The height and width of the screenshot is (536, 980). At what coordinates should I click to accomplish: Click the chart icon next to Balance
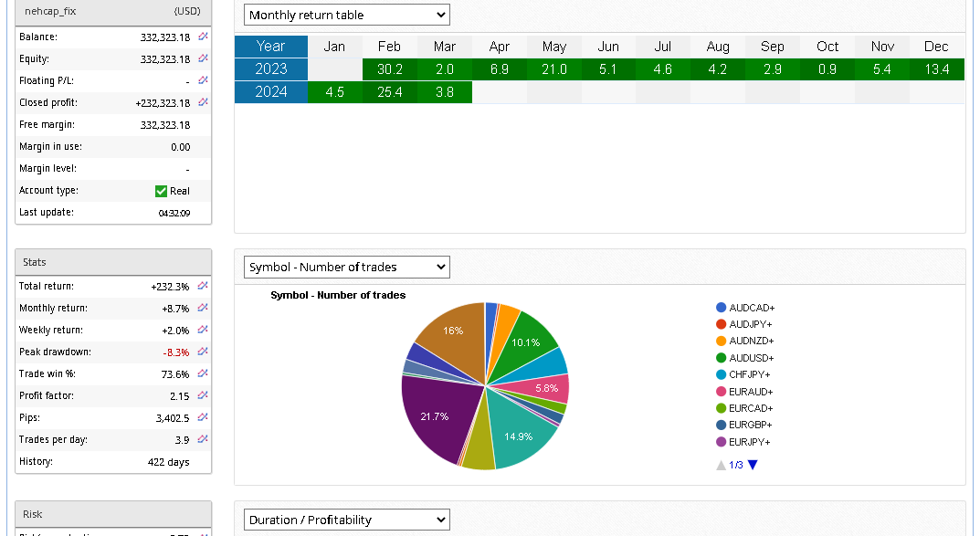[203, 37]
